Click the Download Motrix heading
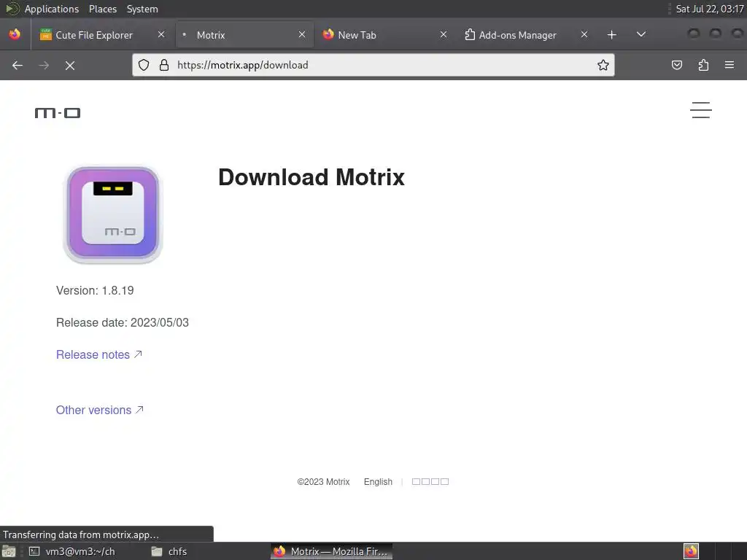The width and height of the screenshot is (747, 560). click(311, 178)
